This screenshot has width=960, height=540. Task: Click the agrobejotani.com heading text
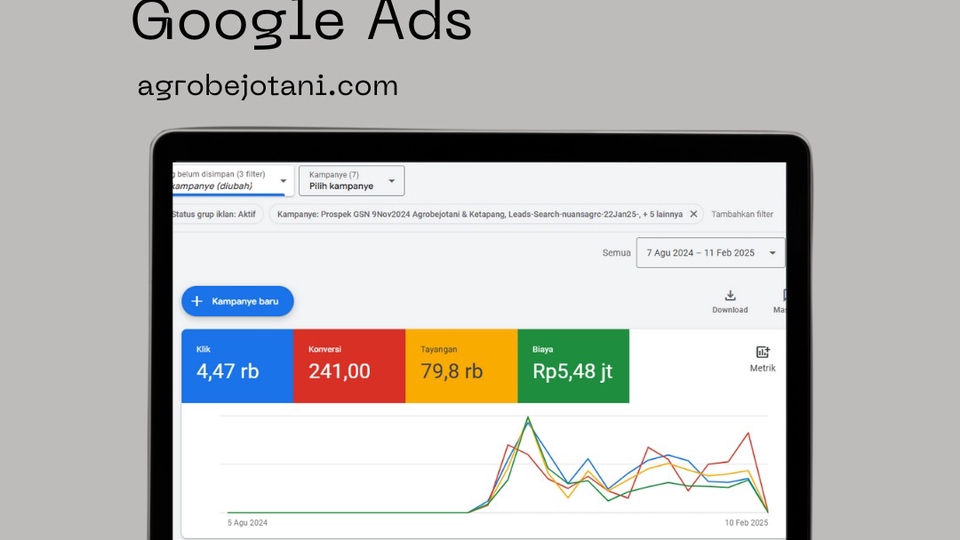[x=268, y=86]
